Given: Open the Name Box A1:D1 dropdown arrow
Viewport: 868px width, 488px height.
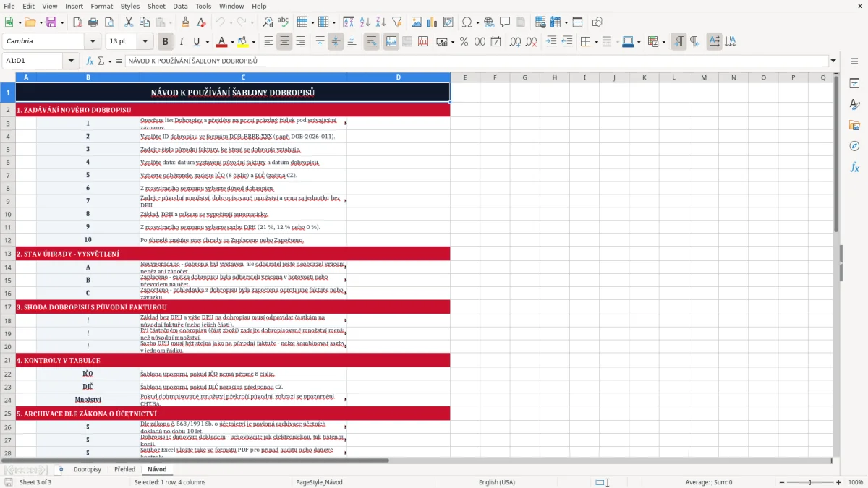Looking at the screenshot, I should (71, 61).
